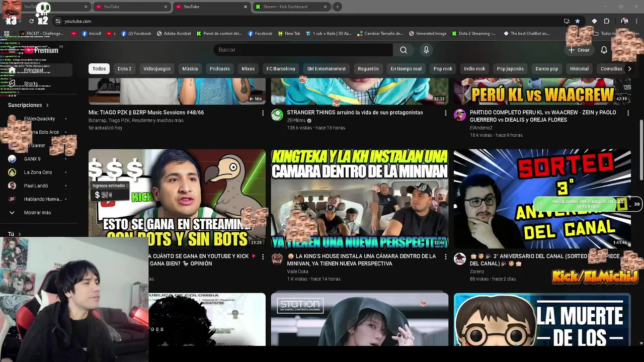Open the ElAndenoZ channel avatar
The height and width of the screenshot is (362, 644).
coord(460,115)
